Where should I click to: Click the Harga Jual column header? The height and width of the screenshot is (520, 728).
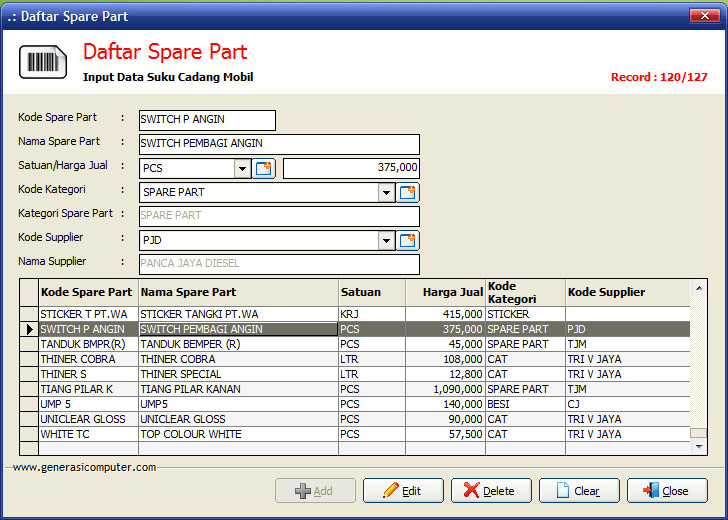445,292
